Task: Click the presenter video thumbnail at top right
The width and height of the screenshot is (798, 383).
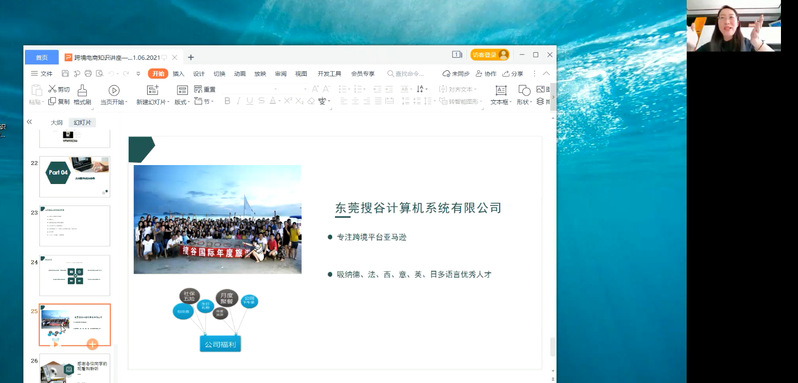Action: tap(733, 26)
